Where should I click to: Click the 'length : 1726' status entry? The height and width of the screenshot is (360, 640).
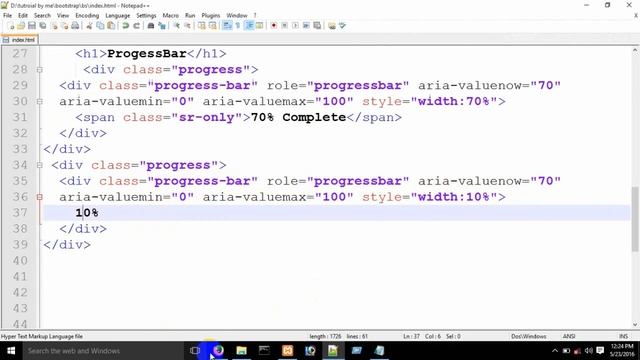click(325, 337)
